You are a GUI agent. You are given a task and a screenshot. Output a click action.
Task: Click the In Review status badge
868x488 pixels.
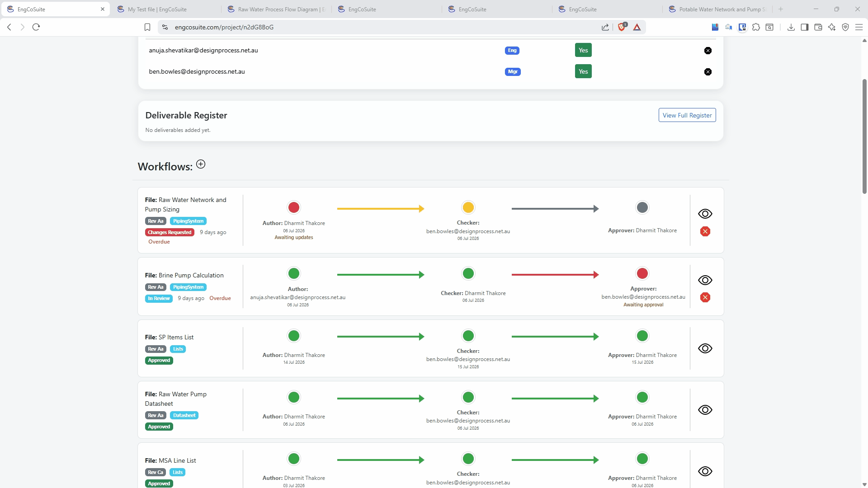click(x=159, y=299)
